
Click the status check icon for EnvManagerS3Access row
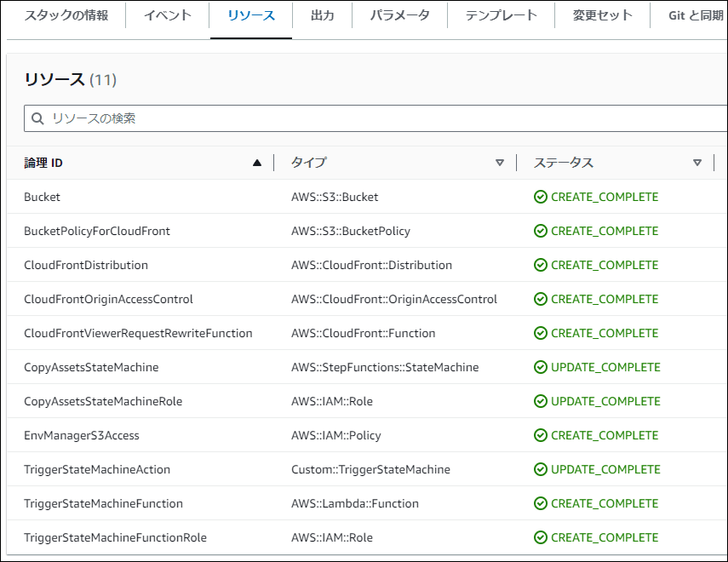541,435
